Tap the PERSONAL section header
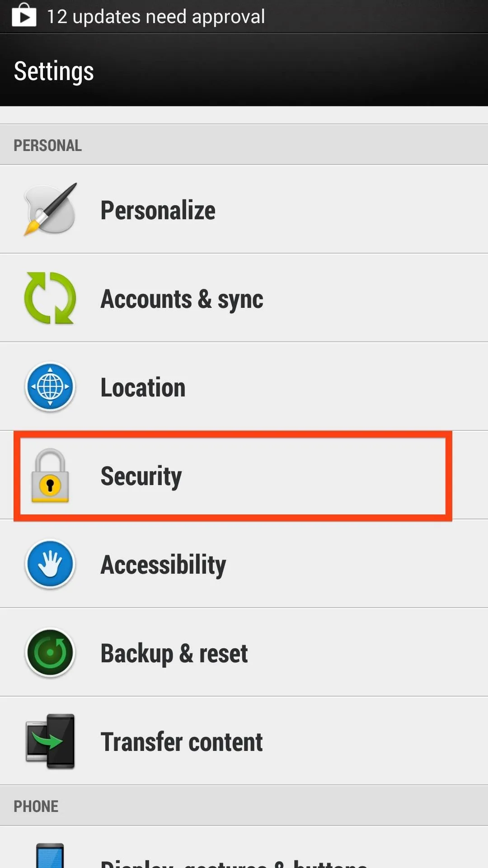Viewport: 488px width, 868px height. point(244,145)
